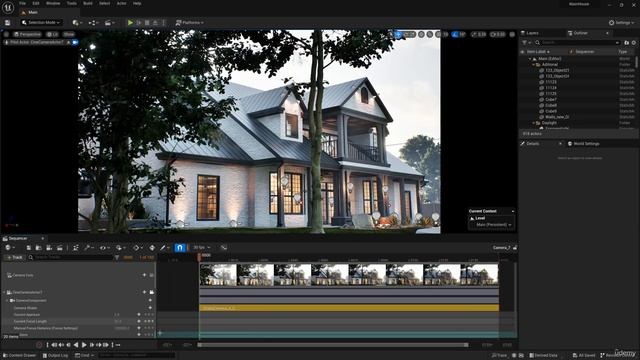Open the Outliner filter dropdown
Image resolution: width=640 pixels, height=360 pixels.
(526, 42)
